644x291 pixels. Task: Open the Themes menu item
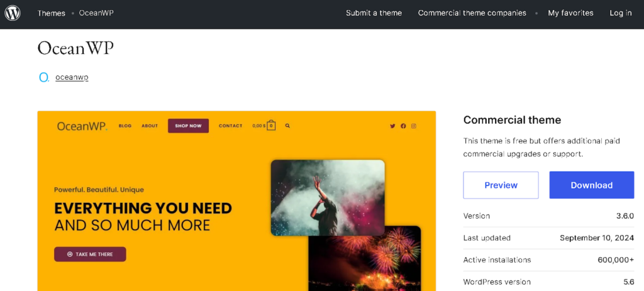pos(50,13)
